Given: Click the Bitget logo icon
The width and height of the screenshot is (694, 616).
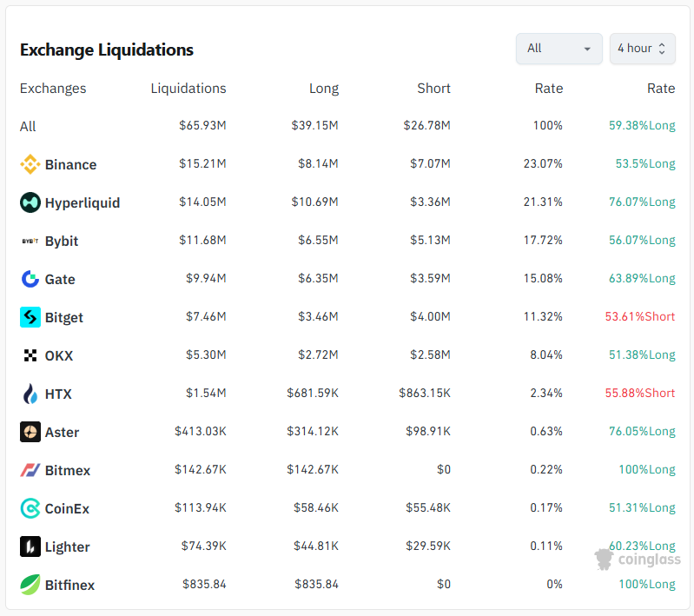Looking at the screenshot, I should (x=30, y=317).
